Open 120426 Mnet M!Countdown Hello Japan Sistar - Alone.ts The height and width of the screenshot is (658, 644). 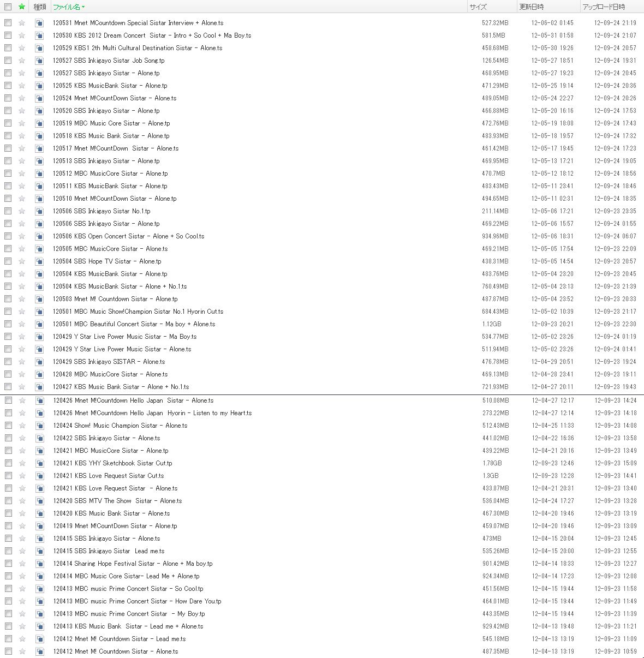[133, 400]
